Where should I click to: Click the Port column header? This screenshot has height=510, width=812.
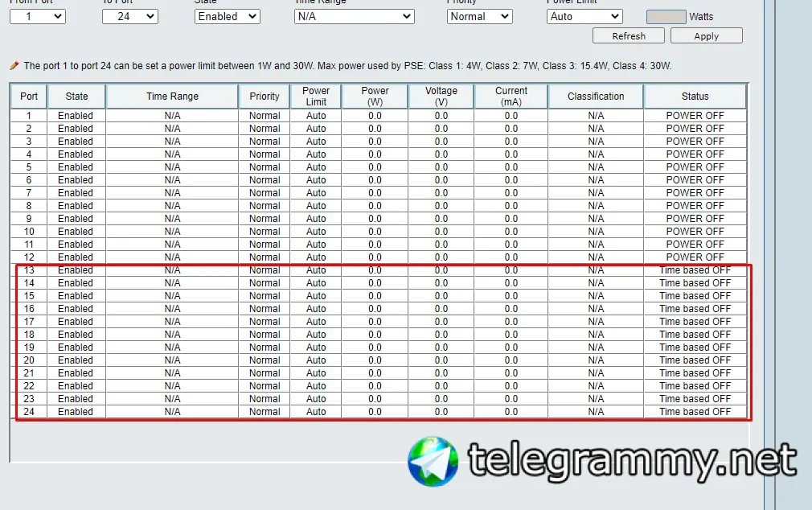29,97
